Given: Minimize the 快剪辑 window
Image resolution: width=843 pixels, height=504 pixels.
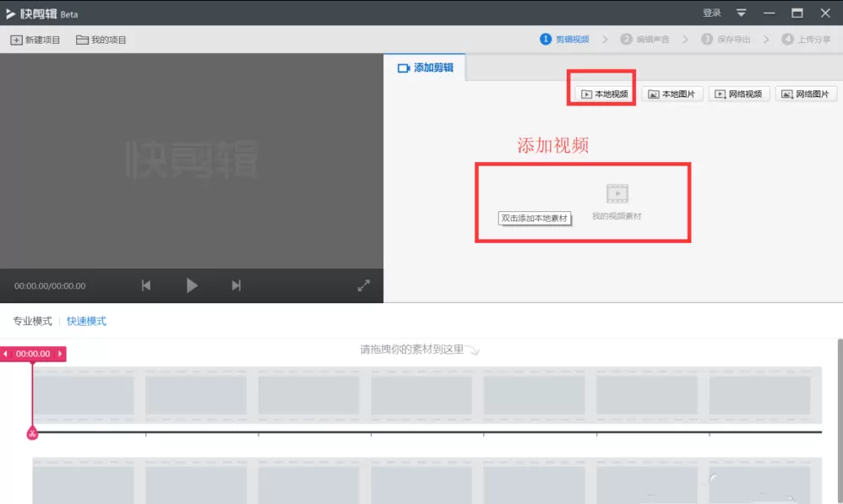Looking at the screenshot, I should tap(770, 13).
